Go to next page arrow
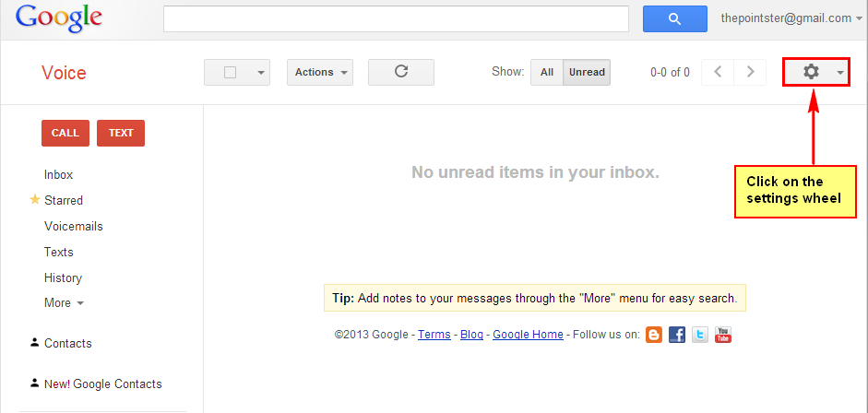868x413 pixels. 750,72
